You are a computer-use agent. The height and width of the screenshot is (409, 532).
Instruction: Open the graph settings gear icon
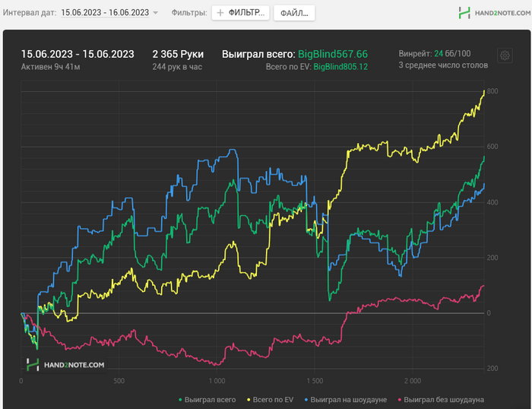pyautogui.click(x=505, y=55)
